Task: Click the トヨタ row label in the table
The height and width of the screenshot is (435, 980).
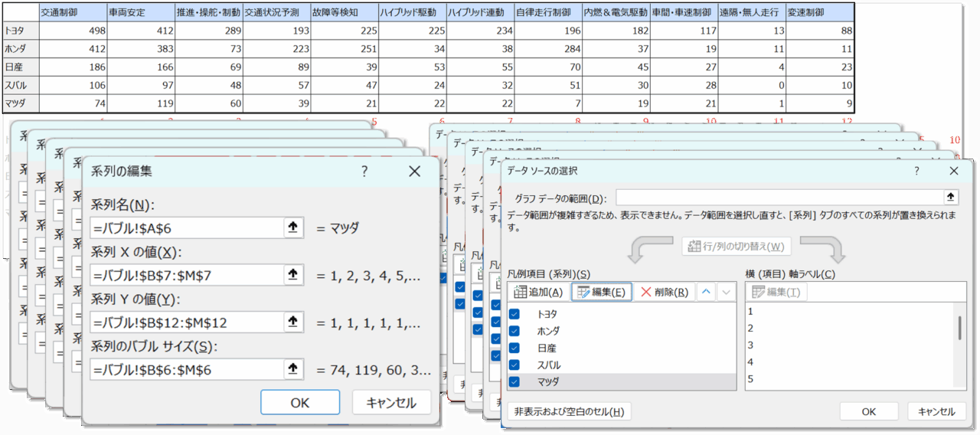Action: tap(20, 31)
